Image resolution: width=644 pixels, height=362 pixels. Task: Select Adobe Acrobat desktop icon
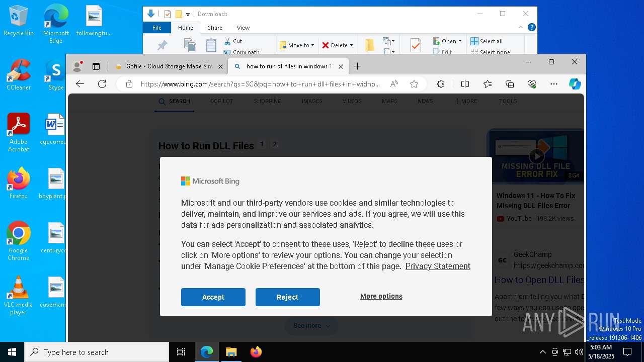19,133
